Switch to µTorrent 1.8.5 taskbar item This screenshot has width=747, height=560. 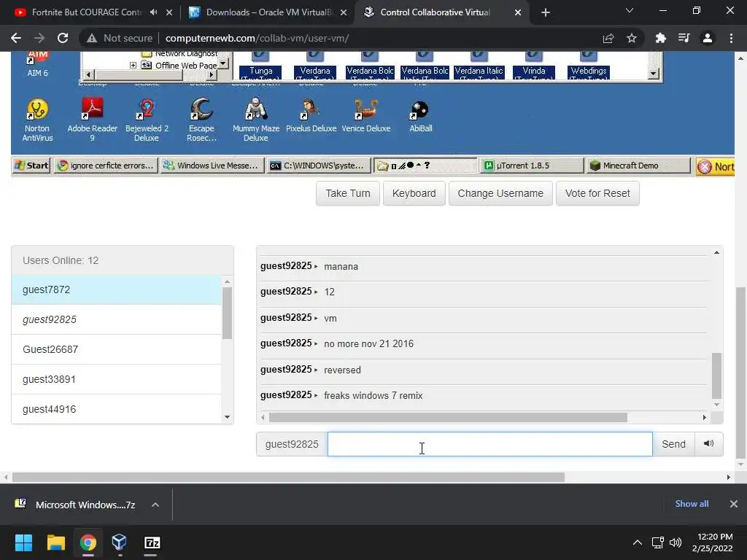pos(532,166)
